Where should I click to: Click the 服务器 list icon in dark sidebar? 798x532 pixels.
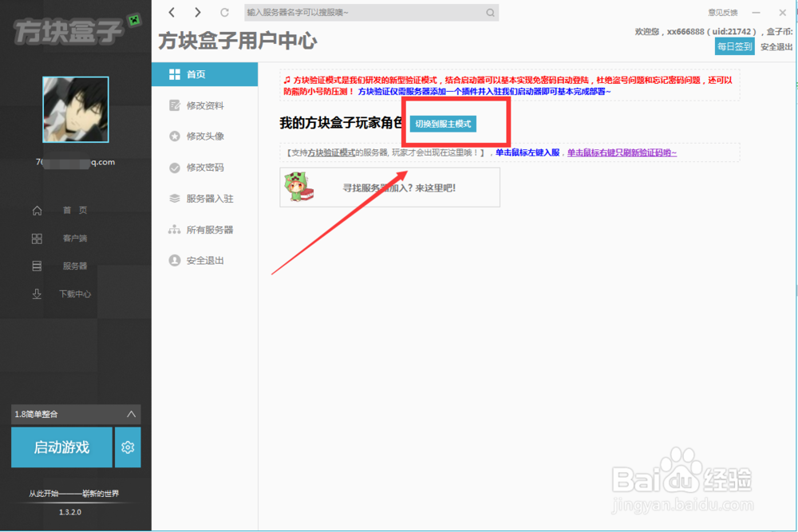[x=38, y=266]
